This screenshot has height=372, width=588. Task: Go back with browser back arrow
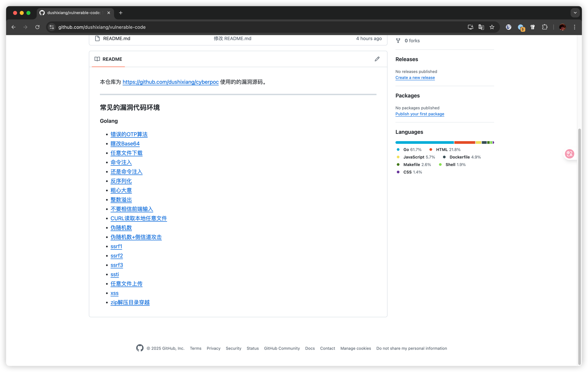pos(13,27)
